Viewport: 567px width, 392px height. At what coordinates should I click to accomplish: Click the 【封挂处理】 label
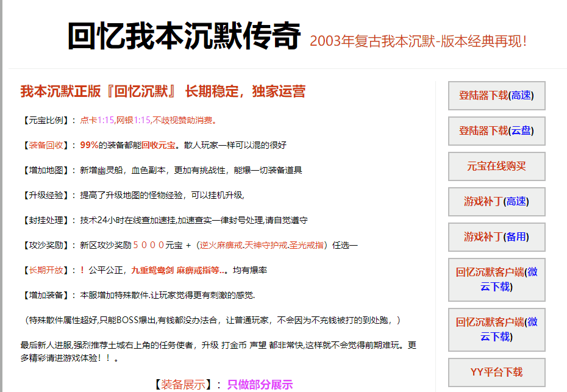(46, 220)
